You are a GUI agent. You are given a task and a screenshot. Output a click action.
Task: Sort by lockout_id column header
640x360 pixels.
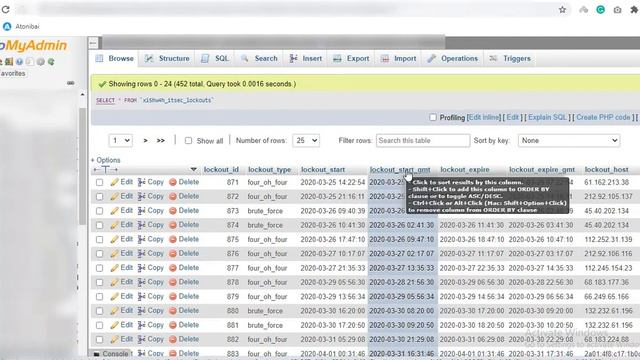pos(221,169)
